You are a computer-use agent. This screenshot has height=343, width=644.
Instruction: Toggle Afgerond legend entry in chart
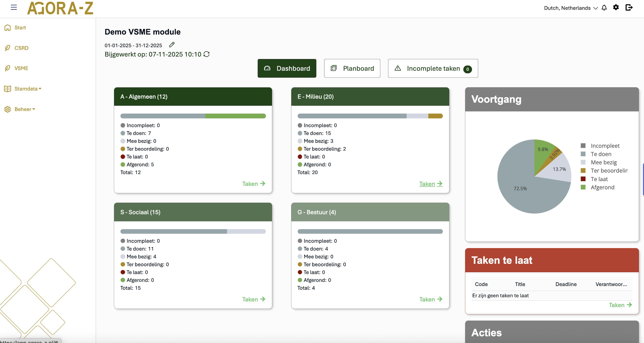point(602,187)
